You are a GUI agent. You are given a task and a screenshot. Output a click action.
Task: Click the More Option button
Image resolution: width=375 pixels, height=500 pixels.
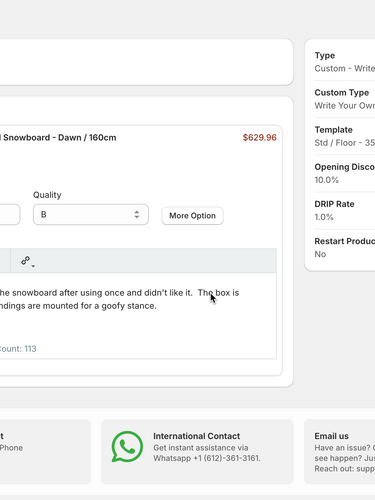(192, 216)
